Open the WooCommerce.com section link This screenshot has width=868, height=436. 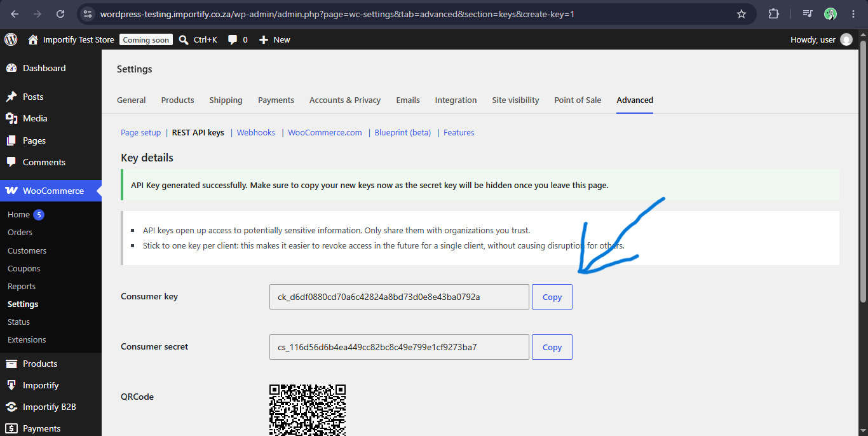(x=325, y=133)
